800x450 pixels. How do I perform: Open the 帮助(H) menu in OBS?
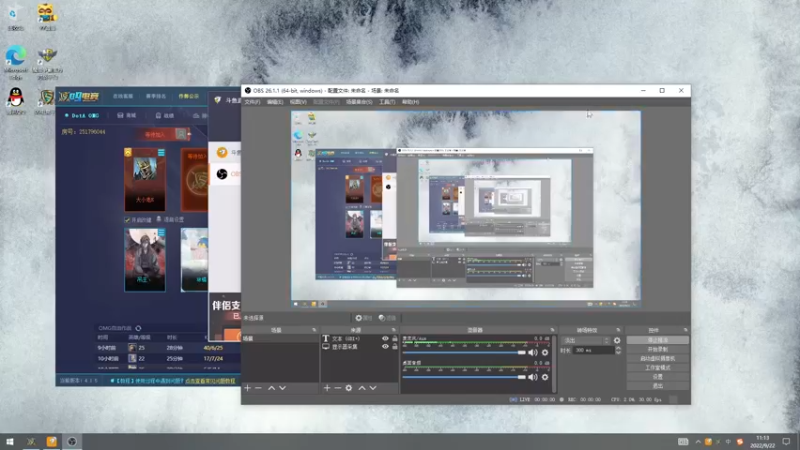tap(410, 102)
